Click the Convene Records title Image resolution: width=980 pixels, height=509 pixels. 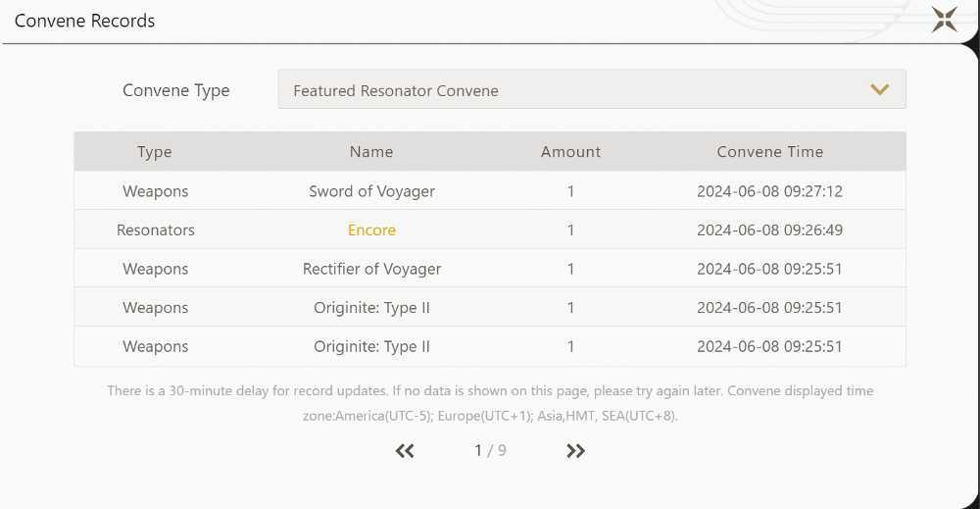pyautogui.click(x=84, y=21)
